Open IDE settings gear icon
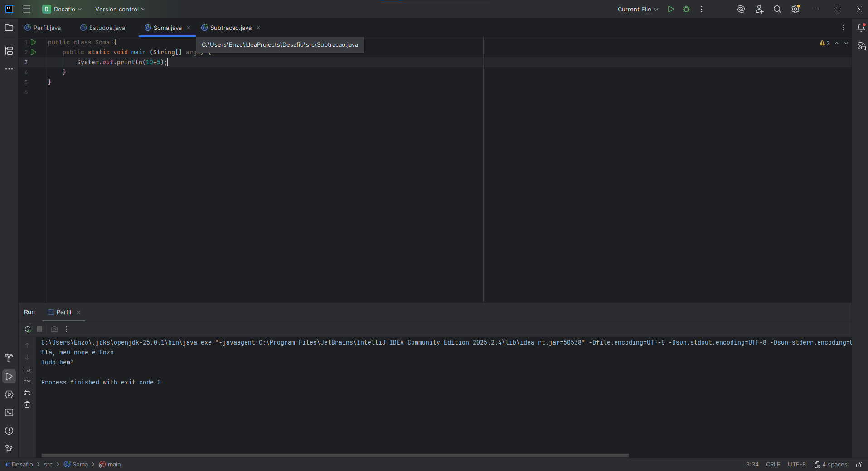 [x=795, y=9]
